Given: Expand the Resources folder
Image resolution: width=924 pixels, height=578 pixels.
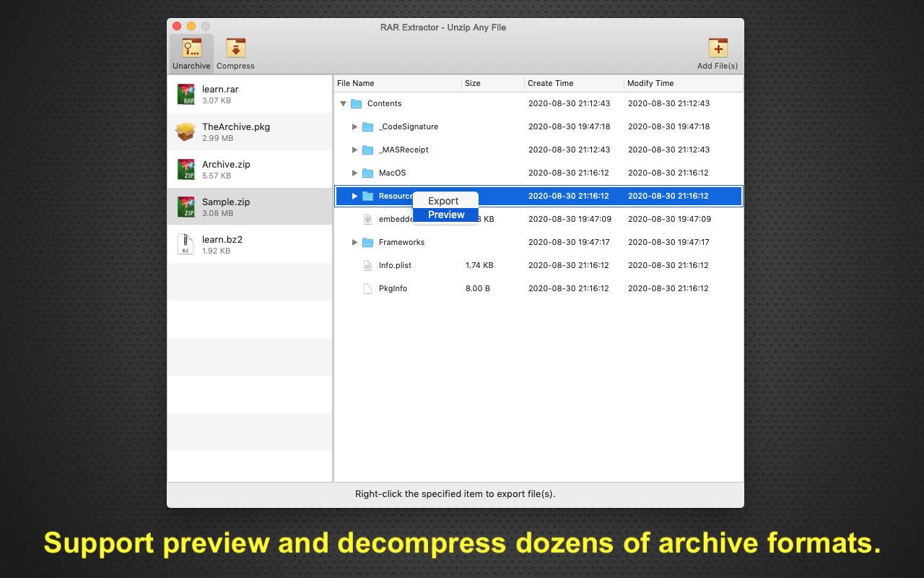Looking at the screenshot, I should pyautogui.click(x=354, y=196).
